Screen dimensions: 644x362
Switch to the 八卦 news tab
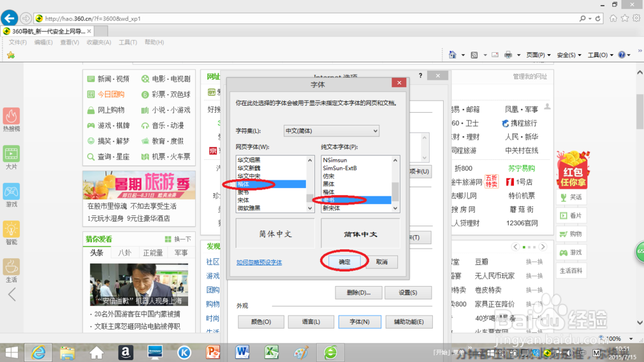tap(124, 252)
